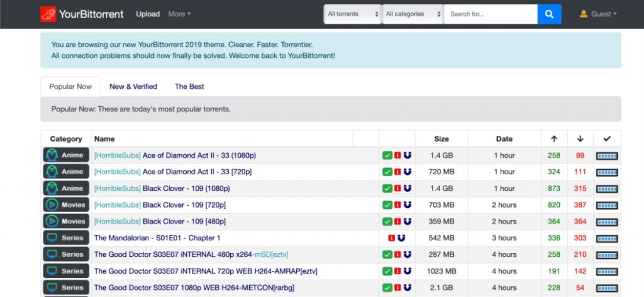Open the All categories dropdown

(x=413, y=14)
